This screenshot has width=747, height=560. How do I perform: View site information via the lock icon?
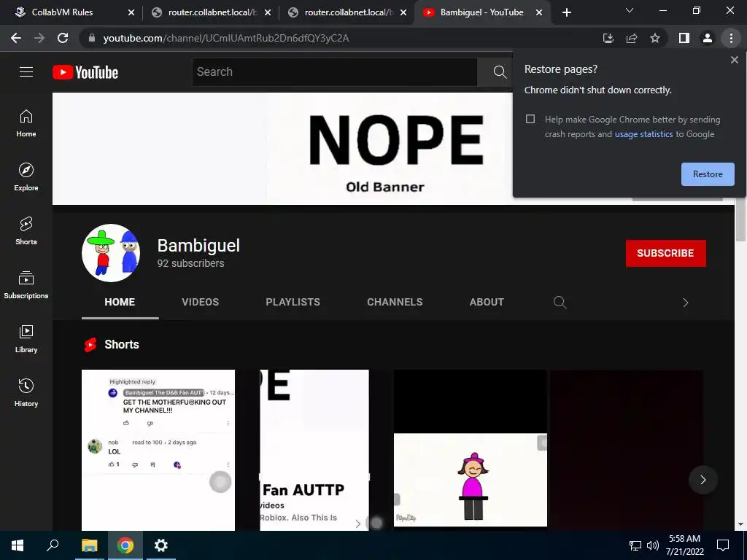92,38
